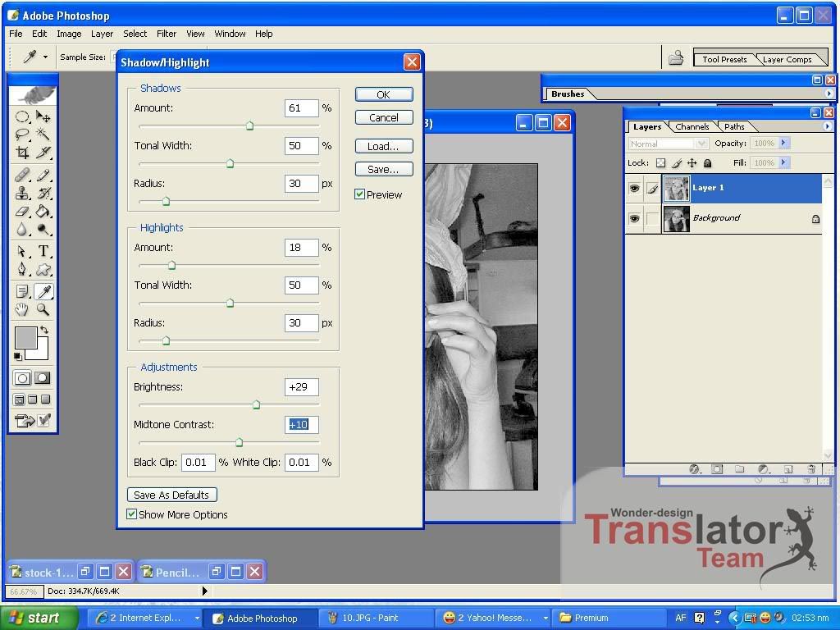Select the Elliptical Marquee tool

pos(22,116)
